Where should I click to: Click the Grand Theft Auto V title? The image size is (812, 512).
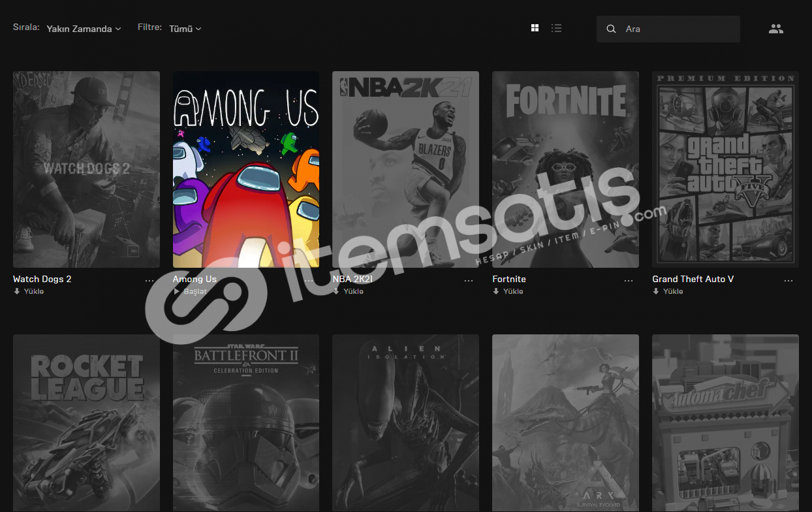pos(693,279)
